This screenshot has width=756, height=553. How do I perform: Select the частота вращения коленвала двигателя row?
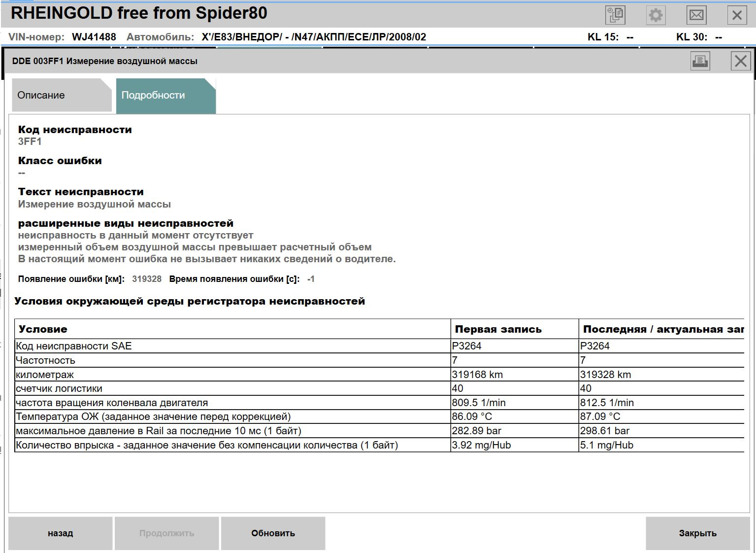379,403
